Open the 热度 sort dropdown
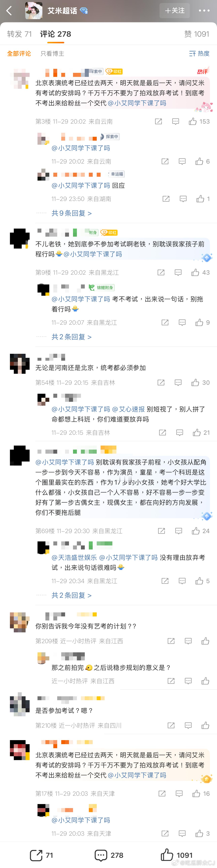 tap(200, 54)
